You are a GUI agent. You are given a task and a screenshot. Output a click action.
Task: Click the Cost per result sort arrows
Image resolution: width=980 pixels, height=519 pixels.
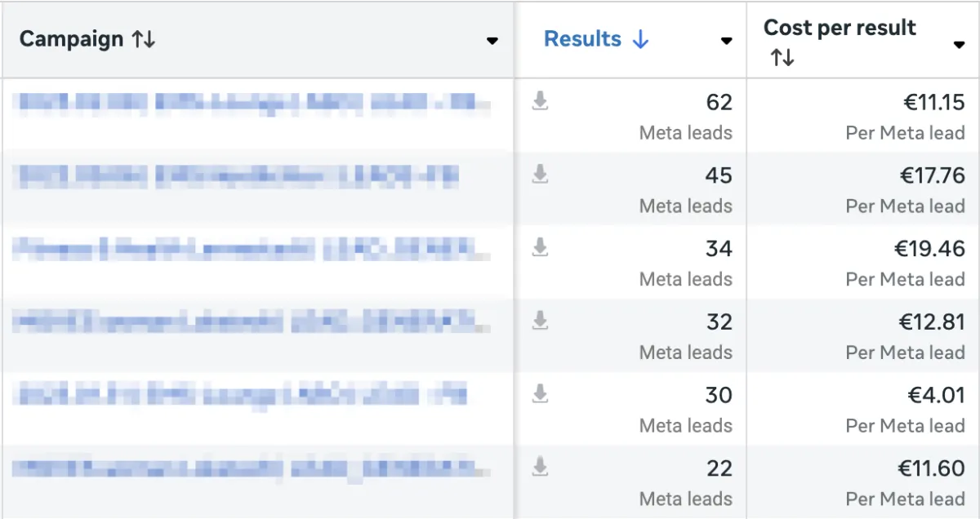point(782,58)
